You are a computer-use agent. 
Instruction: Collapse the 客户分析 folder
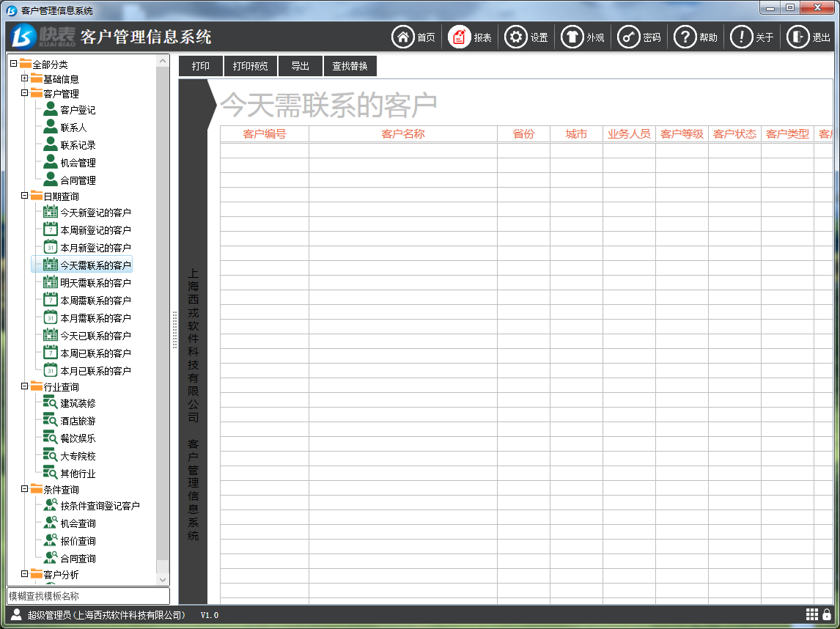tap(25, 574)
